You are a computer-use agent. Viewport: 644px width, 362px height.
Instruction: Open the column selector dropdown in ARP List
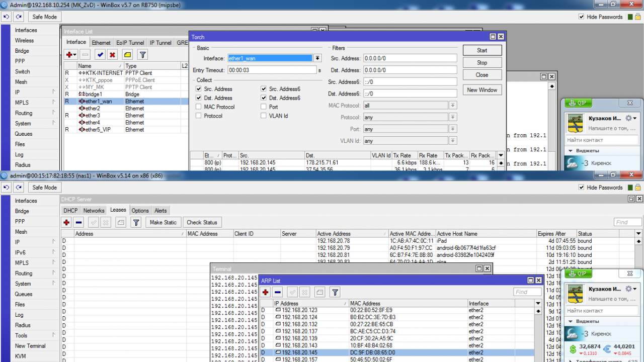pos(538,304)
